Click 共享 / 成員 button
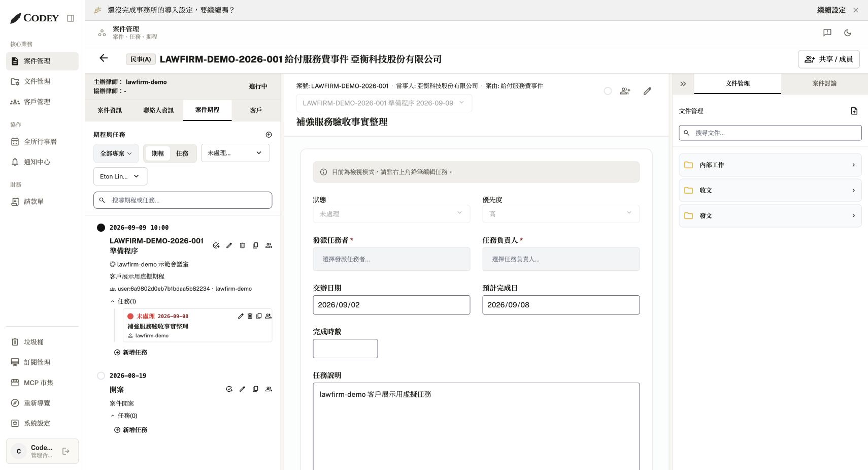 [x=829, y=59]
